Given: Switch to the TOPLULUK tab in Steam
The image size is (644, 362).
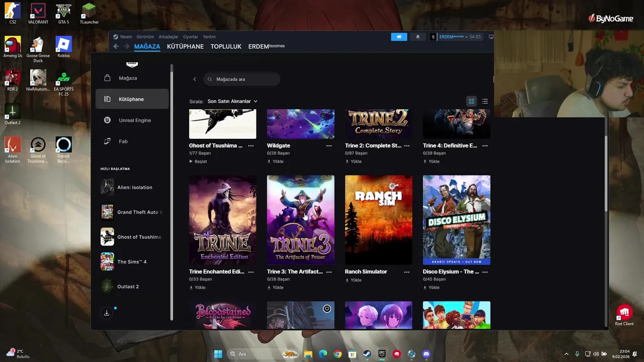Looking at the screenshot, I should click(x=226, y=46).
